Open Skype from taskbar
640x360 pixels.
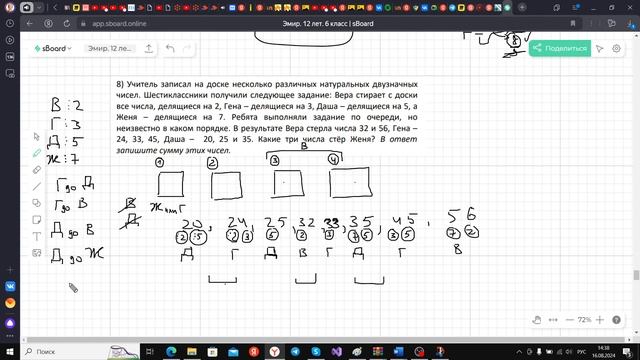(316, 351)
